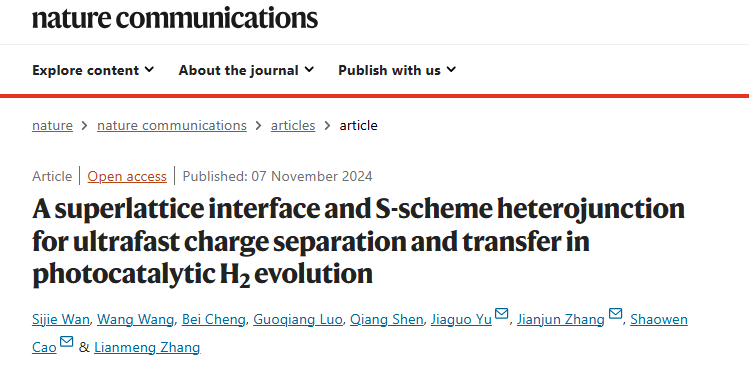Click the envelope icon beside Jianjun Zhang
749x374 pixels.
tap(615, 314)
